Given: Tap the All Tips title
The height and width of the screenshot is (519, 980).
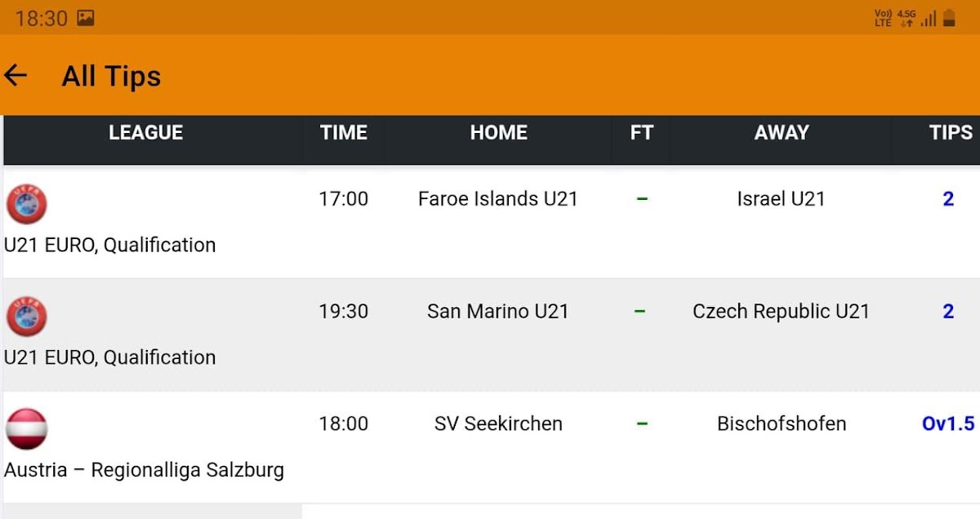Looking at the screenshot, I should [x=111, y=77].
